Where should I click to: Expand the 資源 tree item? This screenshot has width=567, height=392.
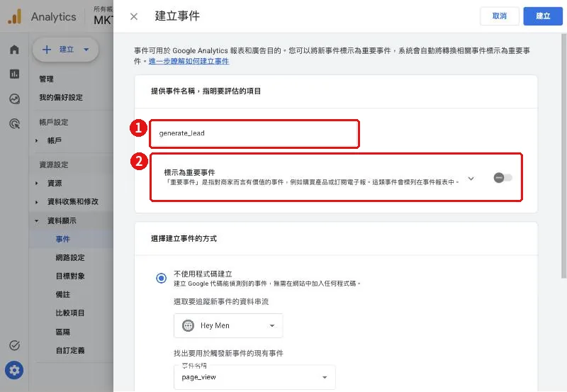tap(37, 184)
